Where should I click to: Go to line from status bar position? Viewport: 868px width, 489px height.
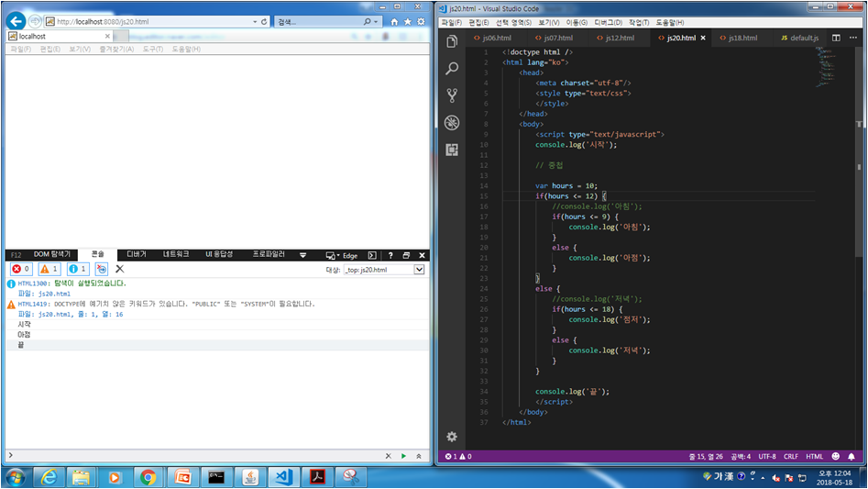pos(705,456)
